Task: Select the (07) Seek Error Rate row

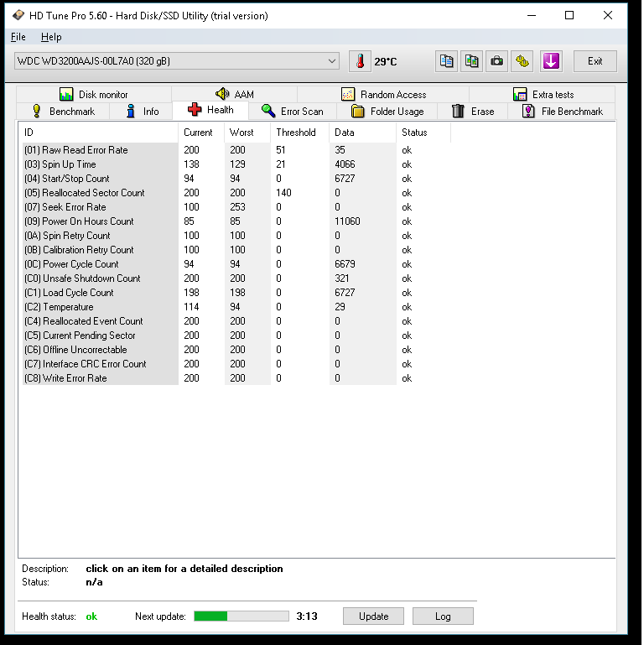Action: 236,207
